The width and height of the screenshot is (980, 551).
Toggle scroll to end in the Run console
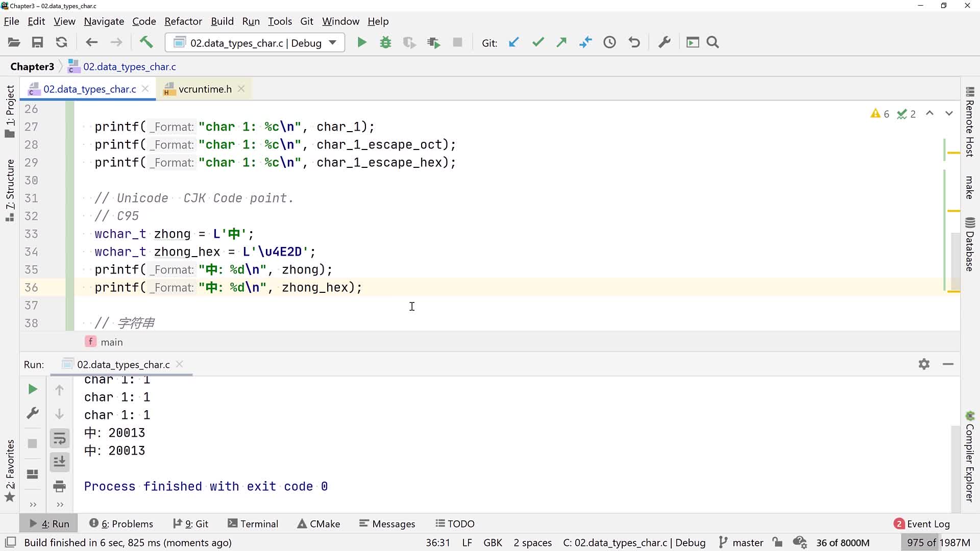click(x=60, y=462)
